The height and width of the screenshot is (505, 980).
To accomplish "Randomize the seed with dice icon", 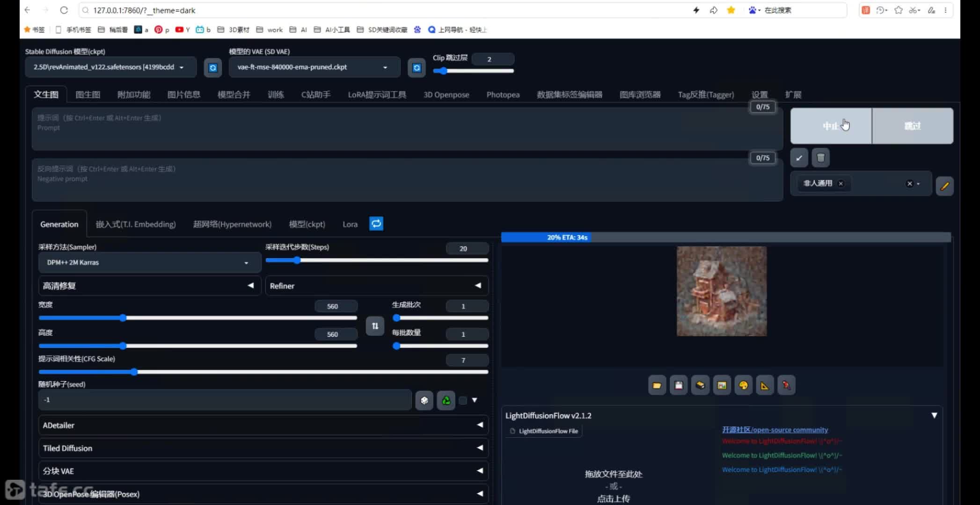I will [x=424, y=400].
